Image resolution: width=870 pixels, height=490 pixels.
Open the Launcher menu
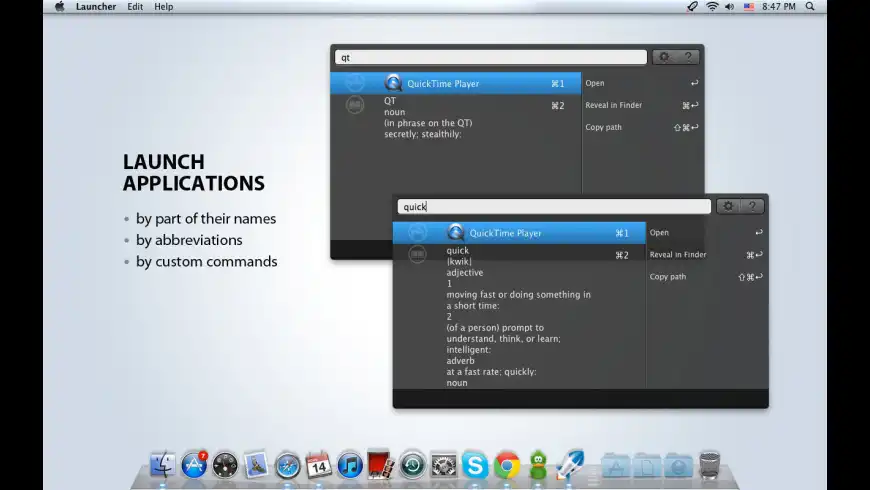pyautogui.click(x=96, y=7)
